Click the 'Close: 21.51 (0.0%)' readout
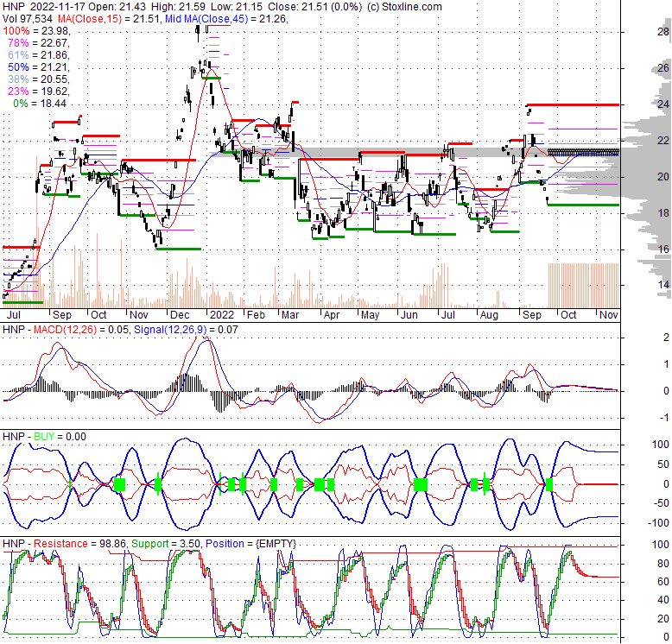Image resolution: width=672 pixels, height=644 pixels. pyautogui.click(x=314, y=7)
